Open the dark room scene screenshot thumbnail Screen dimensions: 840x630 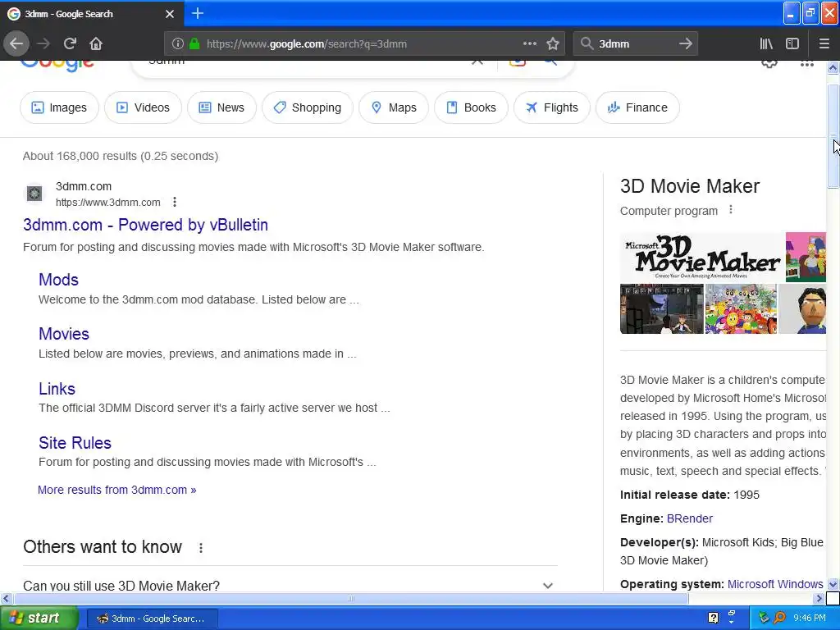[x=662, y=309]
